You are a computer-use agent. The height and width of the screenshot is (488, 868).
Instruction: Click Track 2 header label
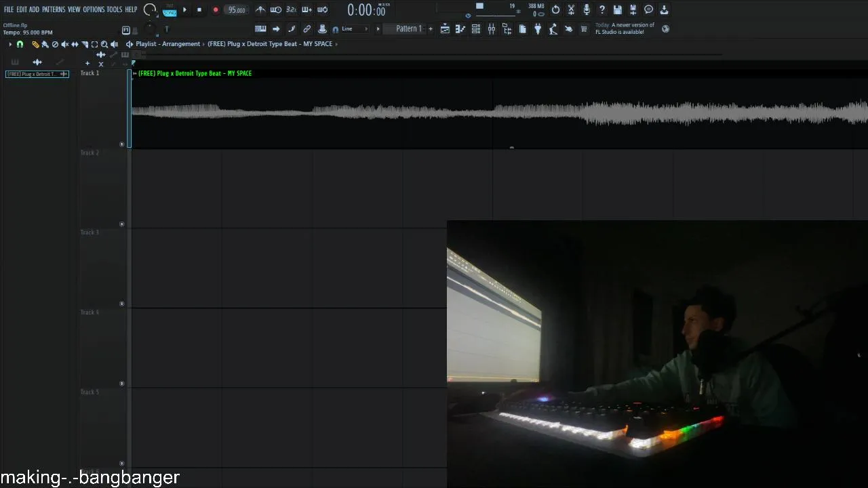coord(90,152)
